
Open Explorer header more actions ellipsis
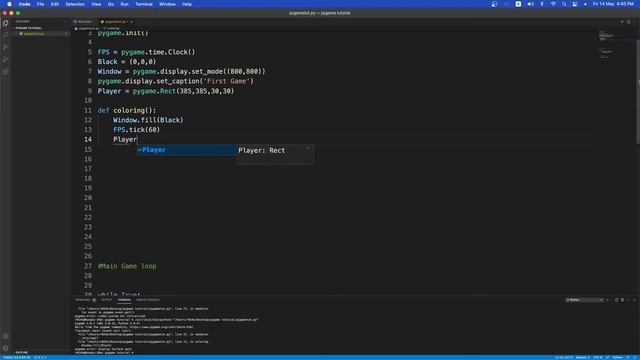coord(65,22)
